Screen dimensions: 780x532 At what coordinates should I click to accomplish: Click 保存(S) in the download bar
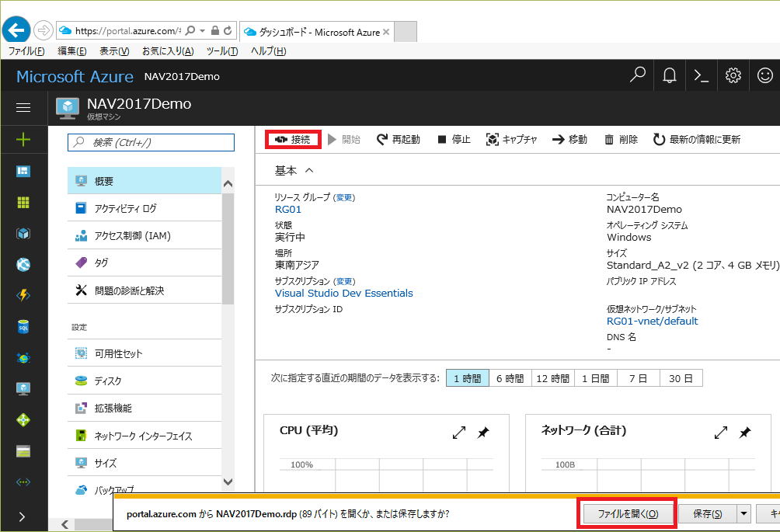pyautogui.click(x=708, y=513)
